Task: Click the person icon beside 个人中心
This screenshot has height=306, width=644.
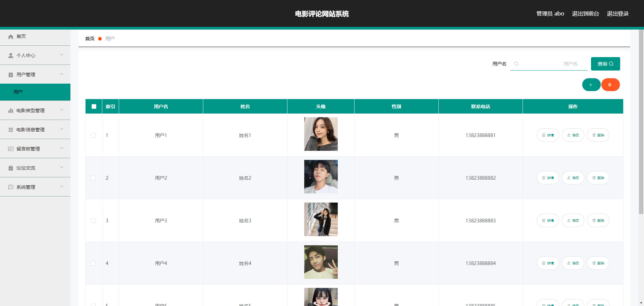Action: 11,55
